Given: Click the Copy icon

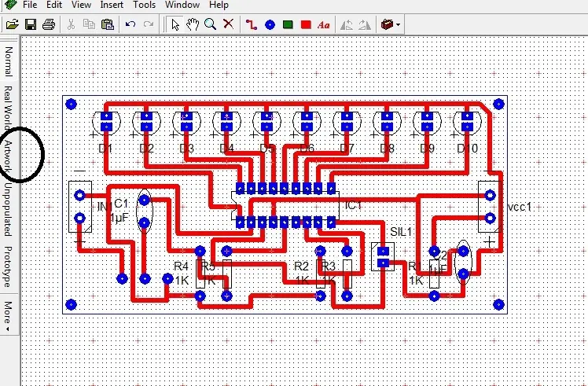Looking at the screenshot, I should [89, 24].
